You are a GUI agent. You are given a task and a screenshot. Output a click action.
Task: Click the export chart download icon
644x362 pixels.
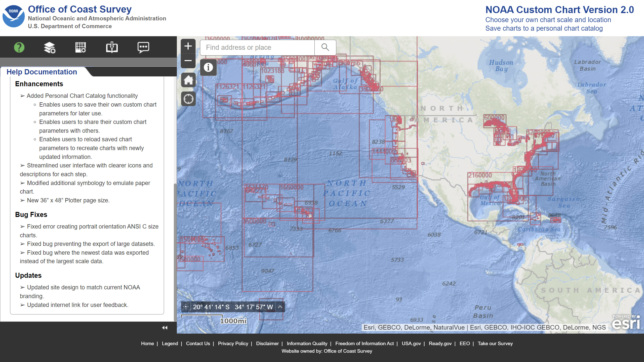point(112,47)
